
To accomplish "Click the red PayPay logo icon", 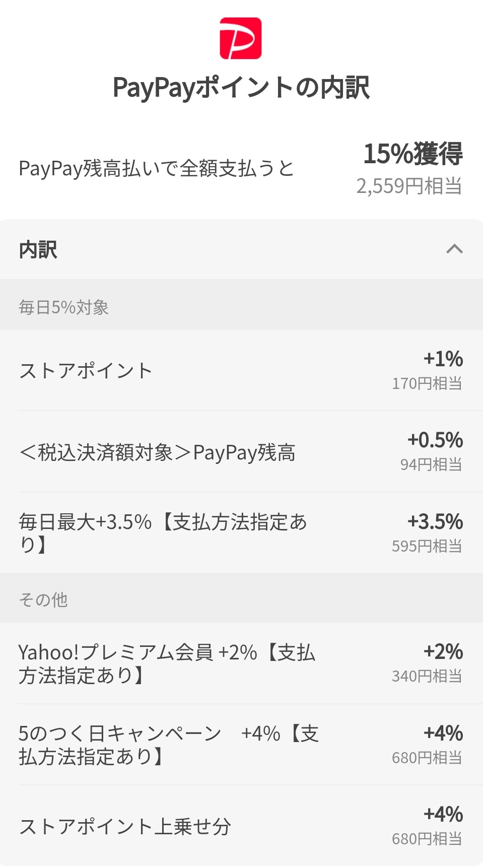I will 241,38.
